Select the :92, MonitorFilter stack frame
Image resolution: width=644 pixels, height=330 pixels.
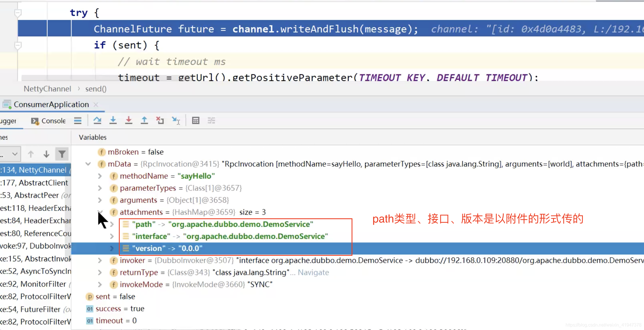pyautogui.click(x=35, y=284)
